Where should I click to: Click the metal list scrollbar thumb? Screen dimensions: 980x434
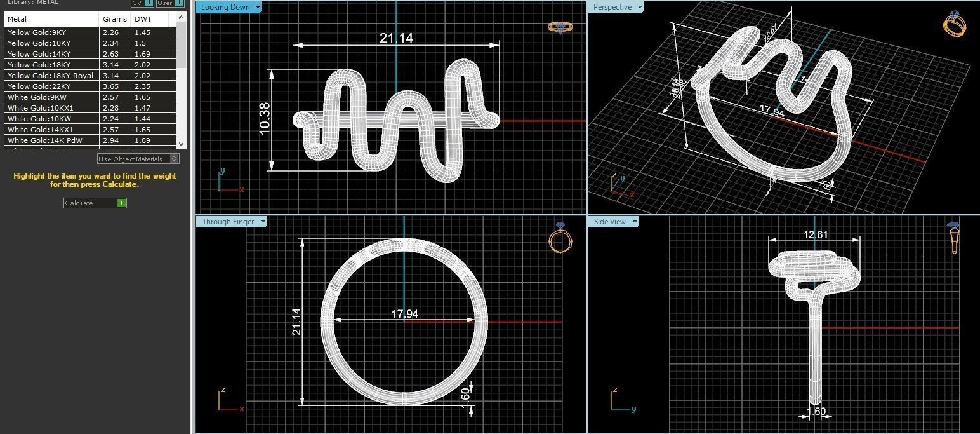coord(181,46)
